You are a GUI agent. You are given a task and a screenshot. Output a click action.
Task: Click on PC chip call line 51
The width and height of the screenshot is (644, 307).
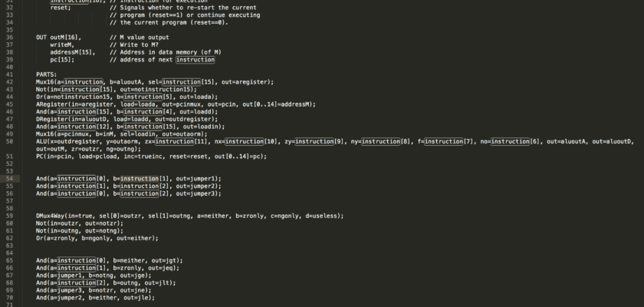[151, 157]
